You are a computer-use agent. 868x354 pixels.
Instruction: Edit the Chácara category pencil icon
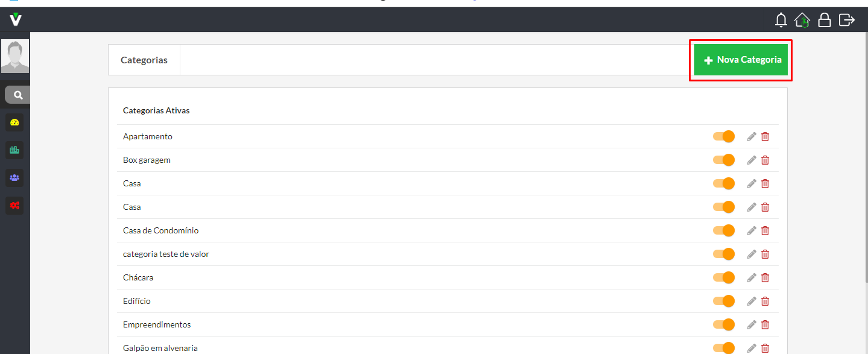(752, 277)
